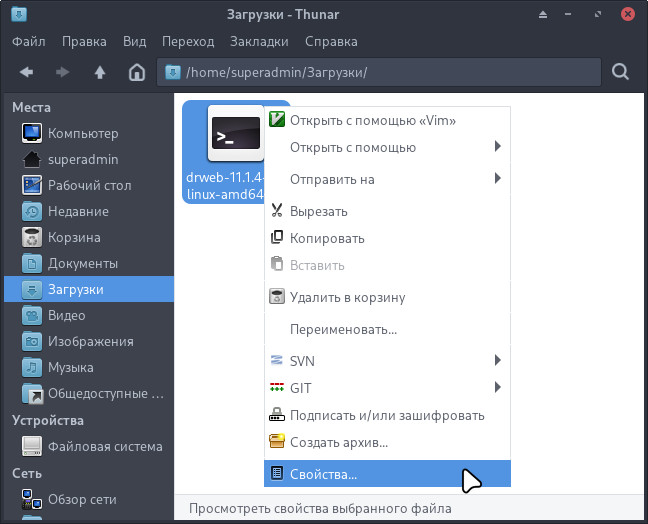This screenshot has height=524, width=648.
Task: Choose Удалить в корзину entry
Action: [x=387, y=297]
